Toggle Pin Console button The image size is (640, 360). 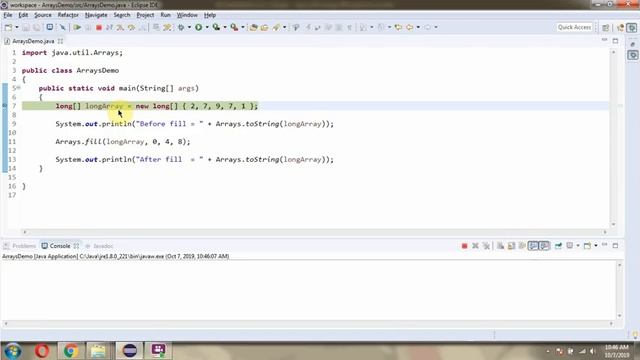pyautogui.click(x=558, y=246)
